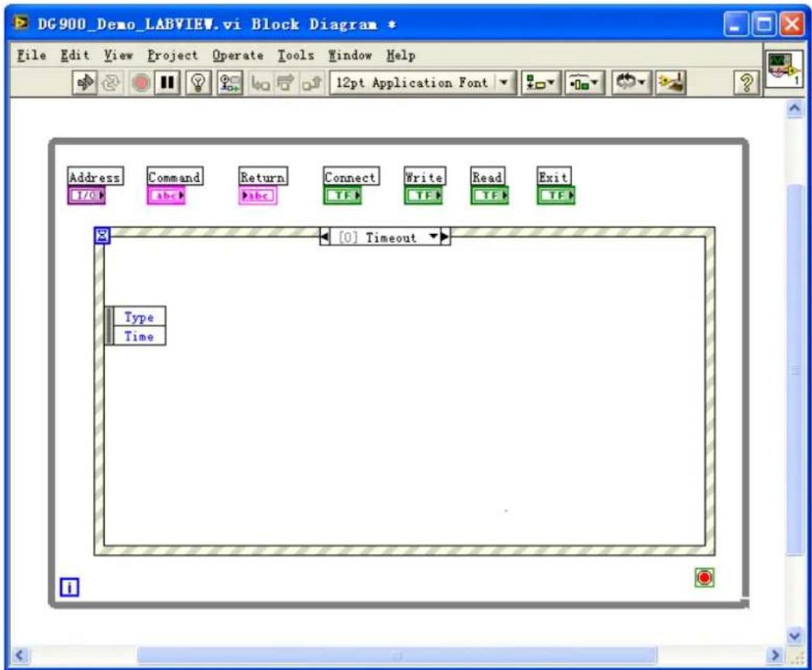Screen dimensions: 812x670
Task: Click the loop iteration terminal i
Action: tap(70, 588)
